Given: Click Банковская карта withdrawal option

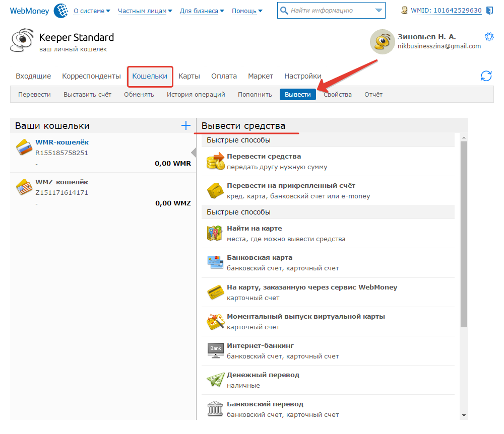Looking at the screenshot, I should coord(328,263).
